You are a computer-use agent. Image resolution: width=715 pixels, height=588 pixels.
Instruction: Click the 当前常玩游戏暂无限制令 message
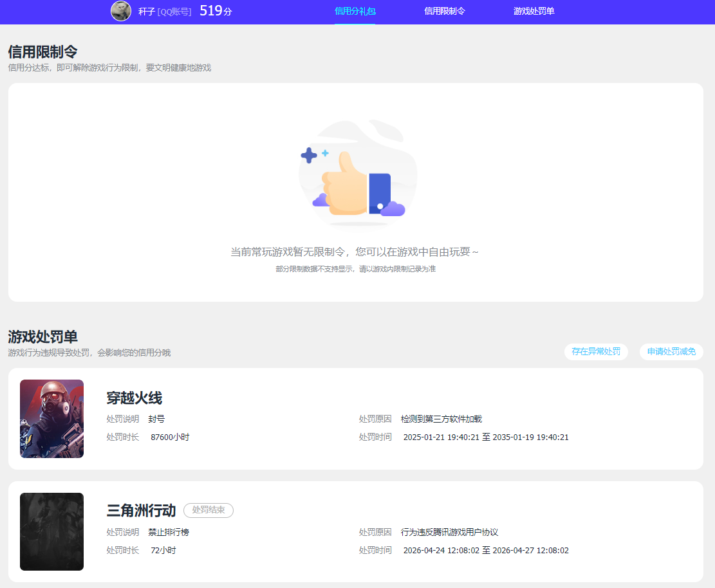tap(355, 252)
